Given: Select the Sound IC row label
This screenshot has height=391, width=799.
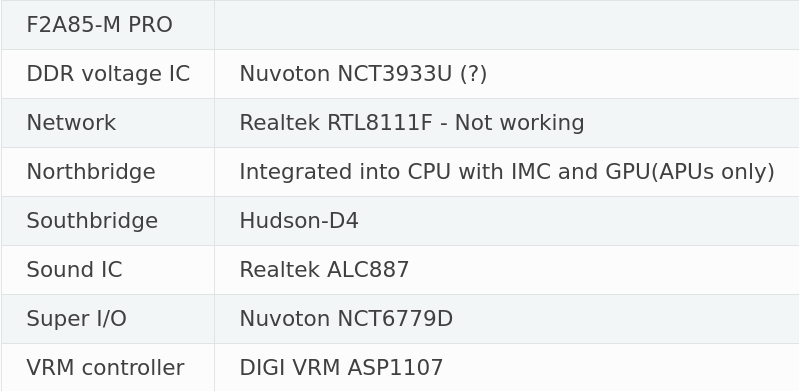Looking at the screenshot, I should [74, 270].
